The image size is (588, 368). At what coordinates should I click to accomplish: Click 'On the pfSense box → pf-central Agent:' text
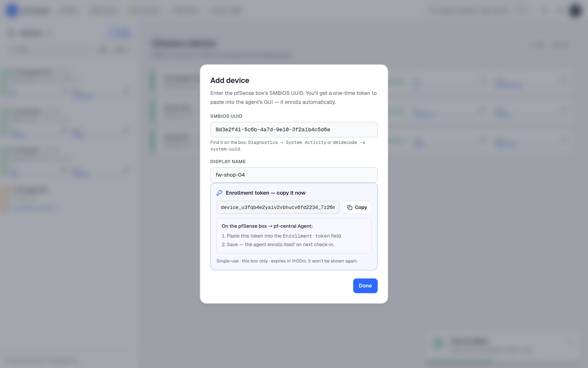tap(267, 226)
